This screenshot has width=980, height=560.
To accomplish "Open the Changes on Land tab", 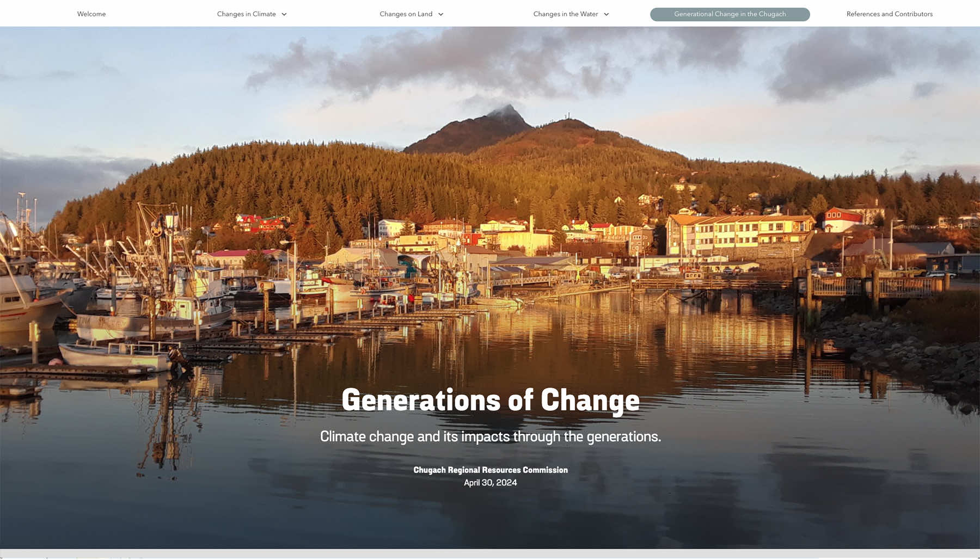I will [x=406, y=14].
